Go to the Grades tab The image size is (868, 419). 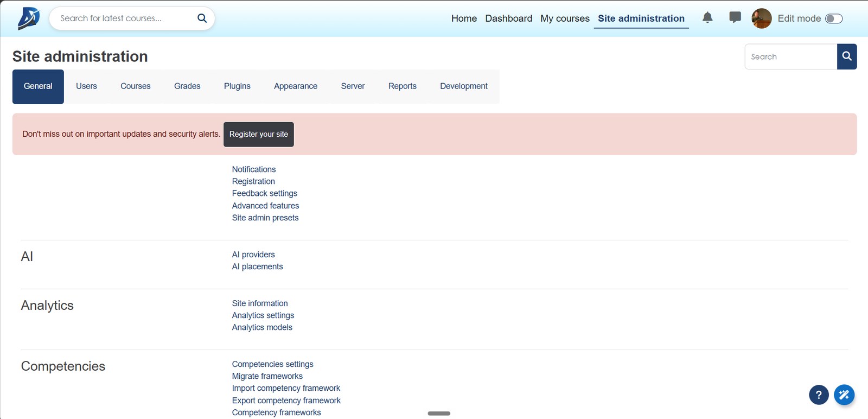(x=187, y=86)
